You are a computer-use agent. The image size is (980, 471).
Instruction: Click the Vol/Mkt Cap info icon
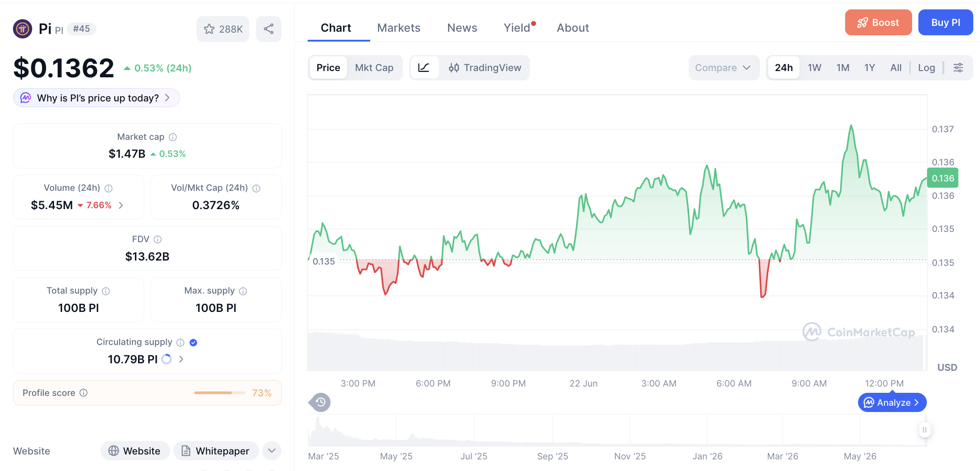pyautogui.click(x=256, y=188)
